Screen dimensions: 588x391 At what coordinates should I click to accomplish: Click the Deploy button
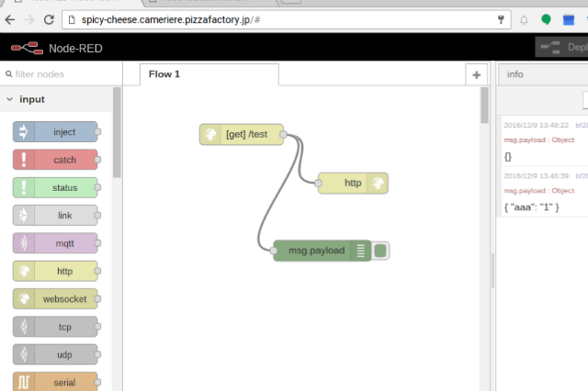[x=562, y=47]
